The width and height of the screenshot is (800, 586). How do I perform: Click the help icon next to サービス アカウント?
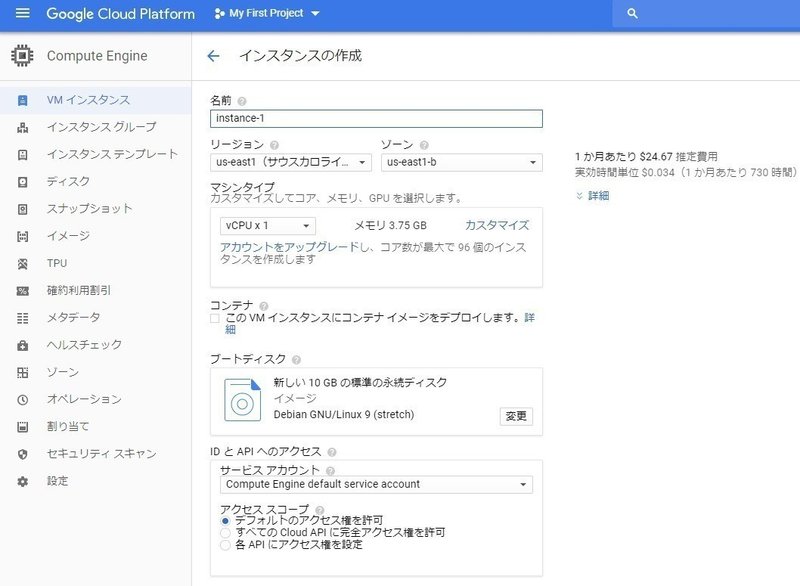(x=331, y=471)
